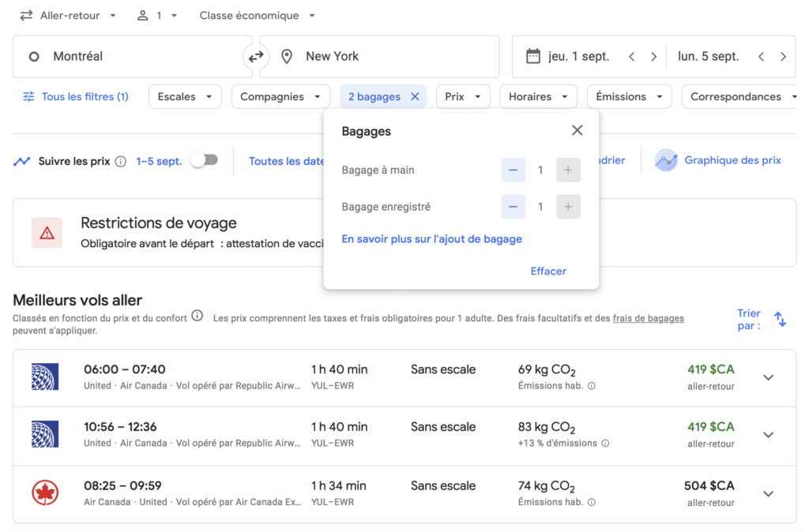Toggle the Suivre les prix switch
The height and width of the screenshot is (532, 809).
point(204,160)
